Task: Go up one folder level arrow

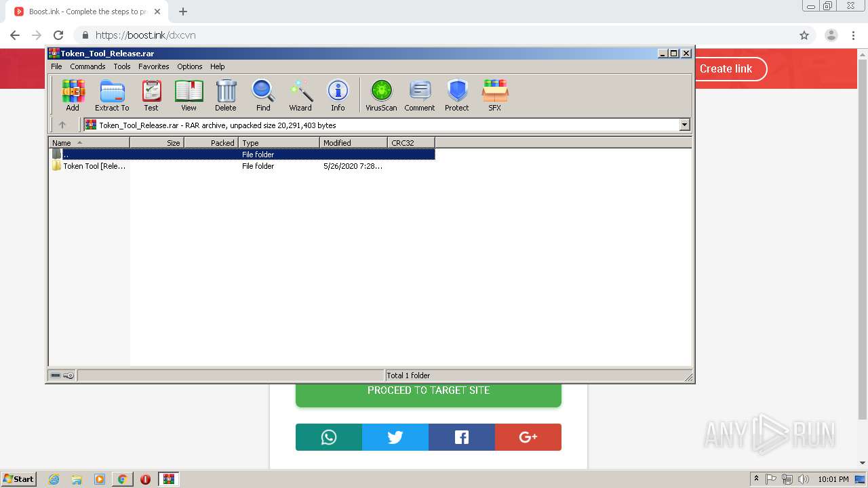Action: click(x=62, y=125)
